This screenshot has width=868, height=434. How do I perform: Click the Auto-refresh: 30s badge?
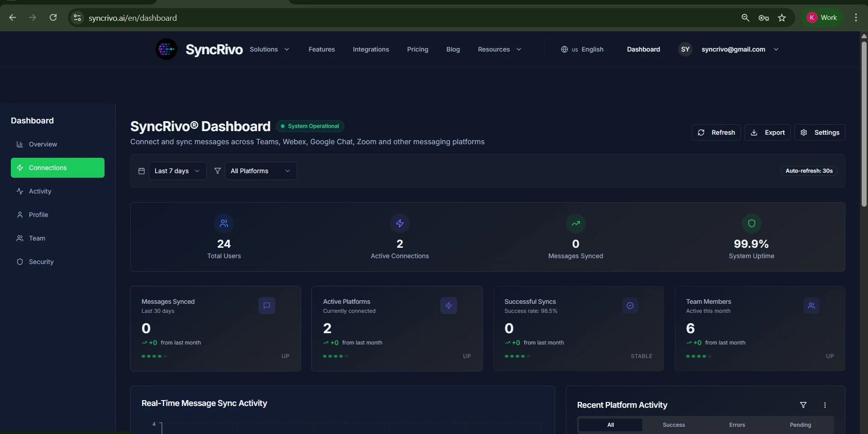809,171
